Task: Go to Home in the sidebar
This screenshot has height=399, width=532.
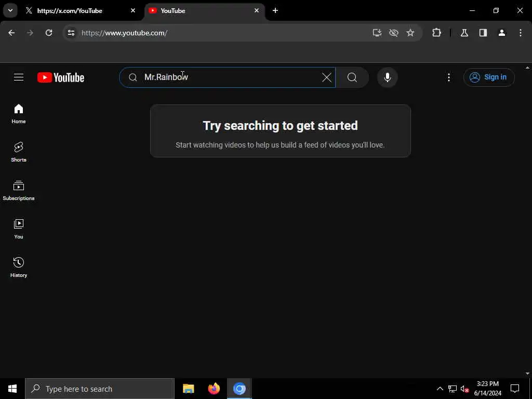Action: 19,114
